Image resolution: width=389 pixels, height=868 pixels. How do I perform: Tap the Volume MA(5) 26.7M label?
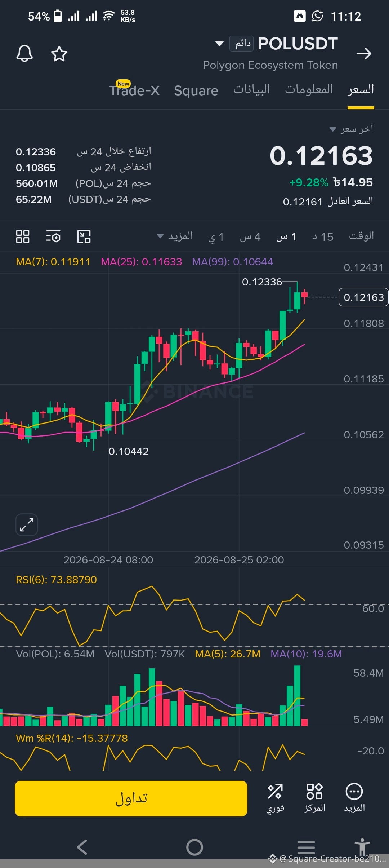(x=228, y=654)
